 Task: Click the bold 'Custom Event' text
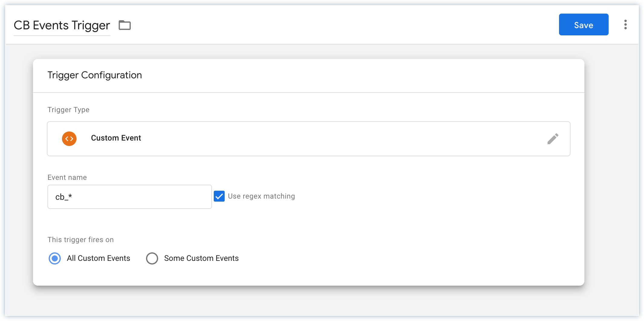click(x=116, y=138)
